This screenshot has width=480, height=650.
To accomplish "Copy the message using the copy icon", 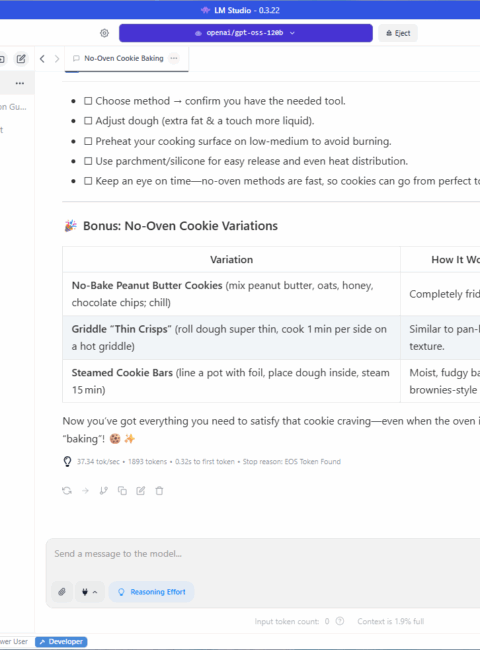I will coord(122,491).
